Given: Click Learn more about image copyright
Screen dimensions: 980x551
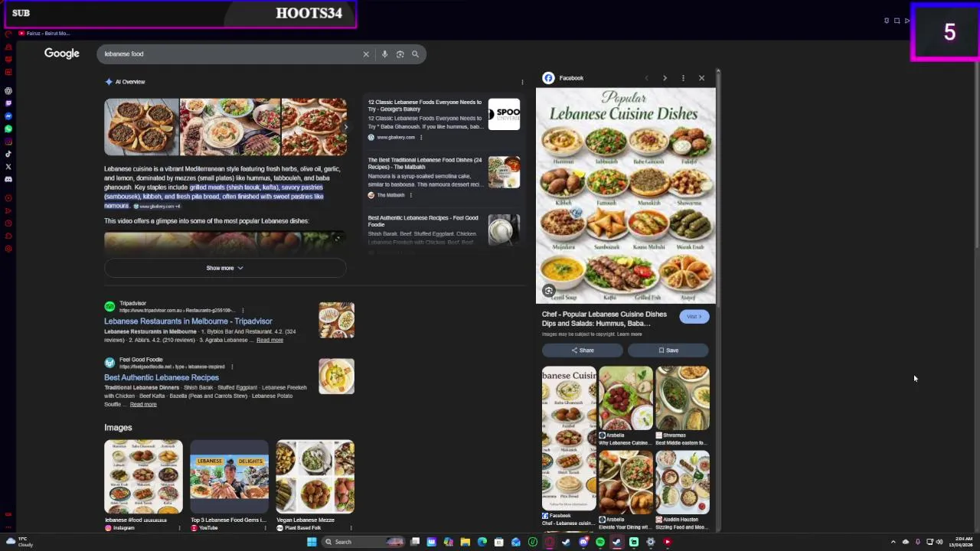Looking at the screenshot, I should 631,334.
